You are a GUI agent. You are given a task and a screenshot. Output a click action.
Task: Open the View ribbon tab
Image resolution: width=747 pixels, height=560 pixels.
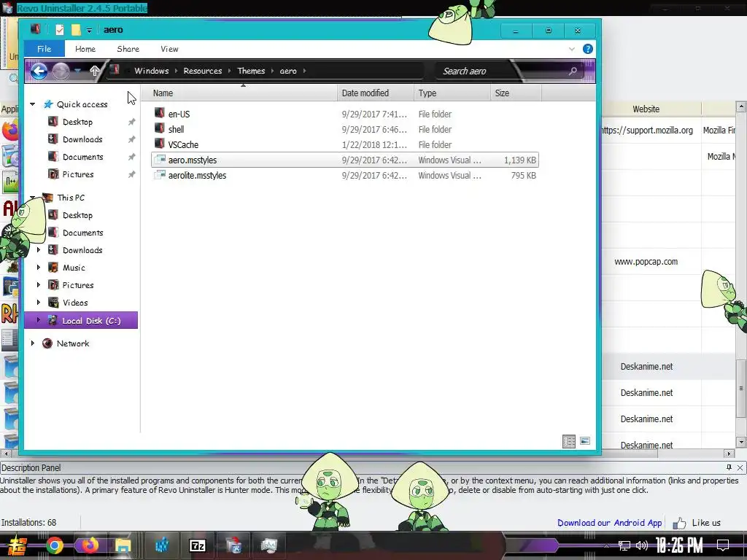[169, 49]
